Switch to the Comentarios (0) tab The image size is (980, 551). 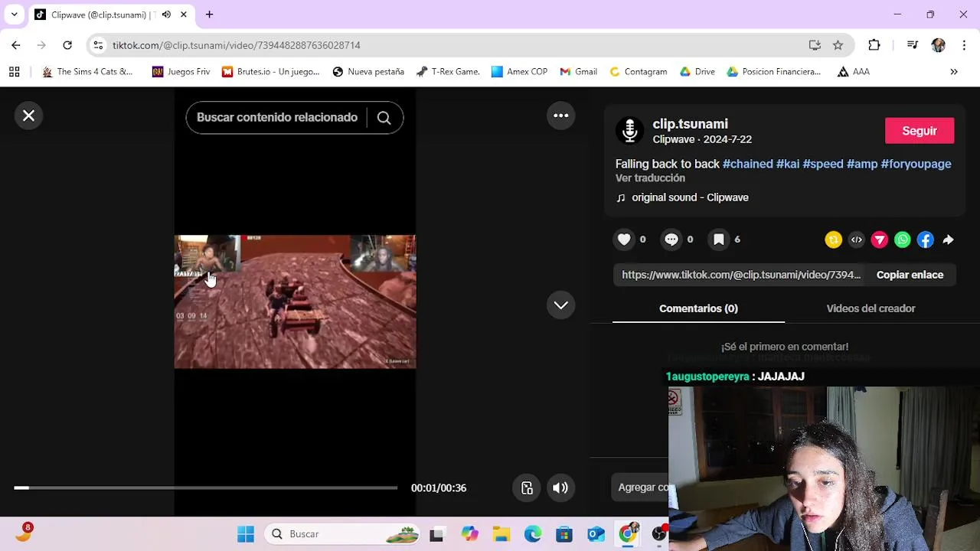coord(698,308)
